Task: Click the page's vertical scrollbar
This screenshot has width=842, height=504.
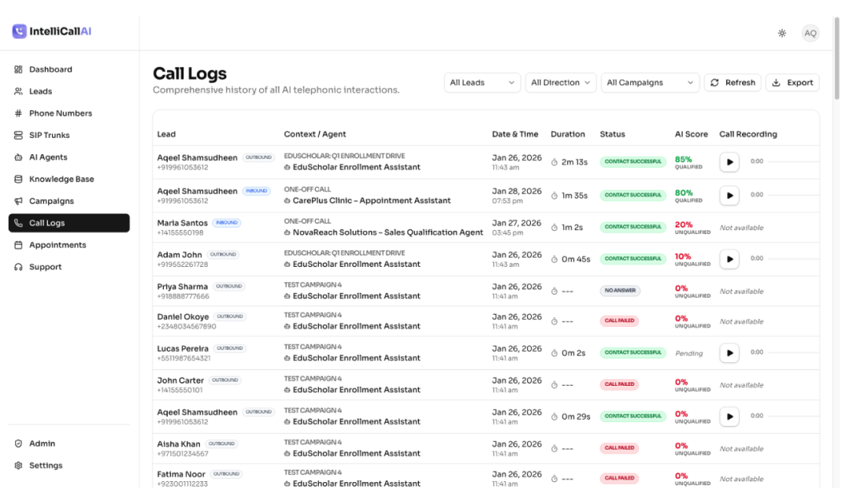Action: pyautogui.click(x=836, y=58)
